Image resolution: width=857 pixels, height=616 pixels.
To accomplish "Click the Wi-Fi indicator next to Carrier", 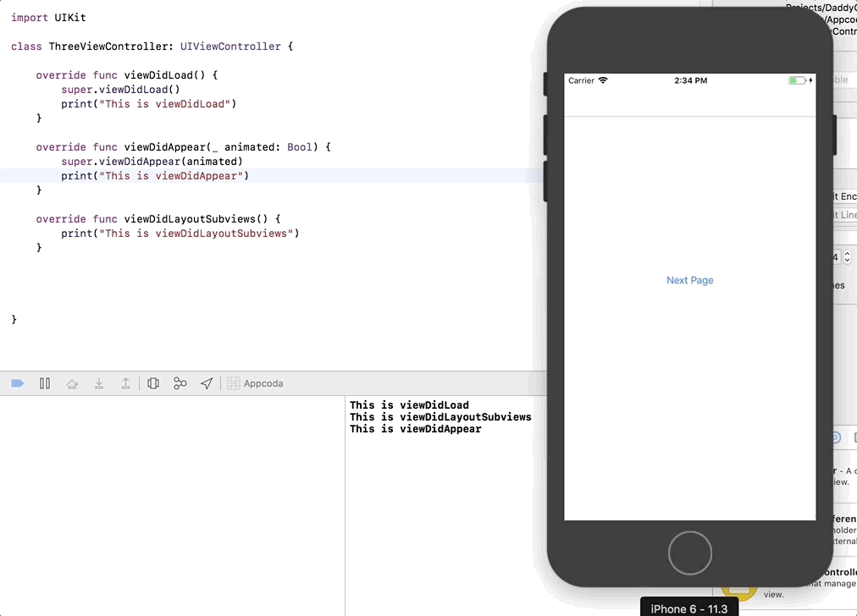I will pos(604,80).
